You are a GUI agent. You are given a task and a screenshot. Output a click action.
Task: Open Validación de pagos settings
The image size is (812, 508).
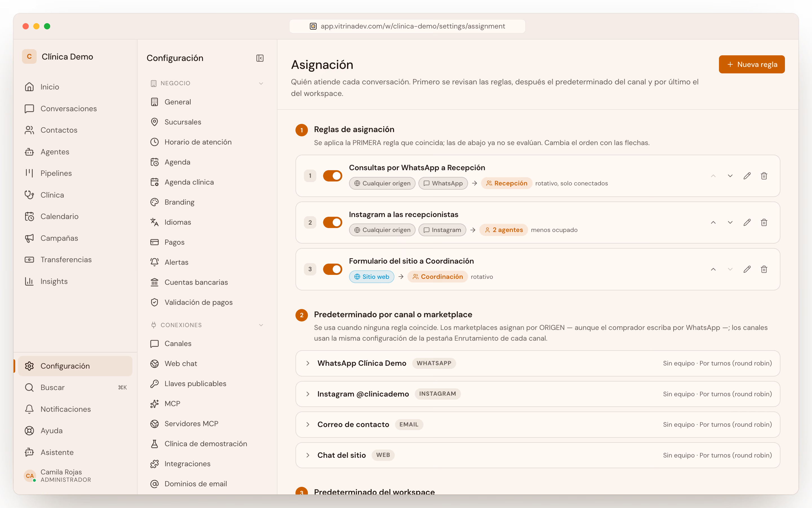[x=207, y=302]
